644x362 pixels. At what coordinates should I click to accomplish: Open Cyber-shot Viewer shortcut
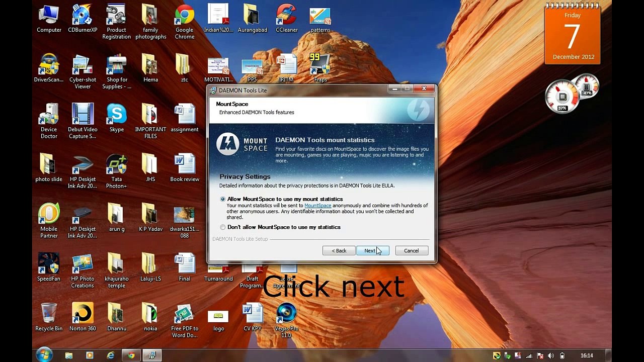[83, 72]
